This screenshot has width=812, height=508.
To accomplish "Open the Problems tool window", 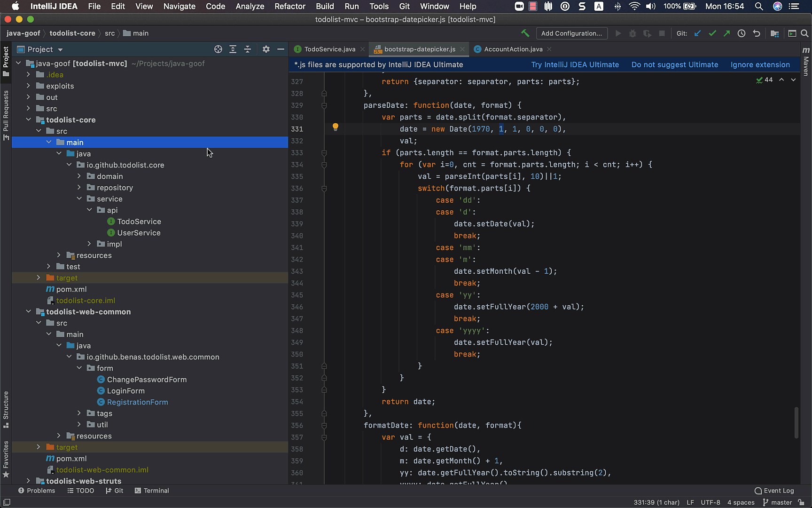I will pos(37,491).
